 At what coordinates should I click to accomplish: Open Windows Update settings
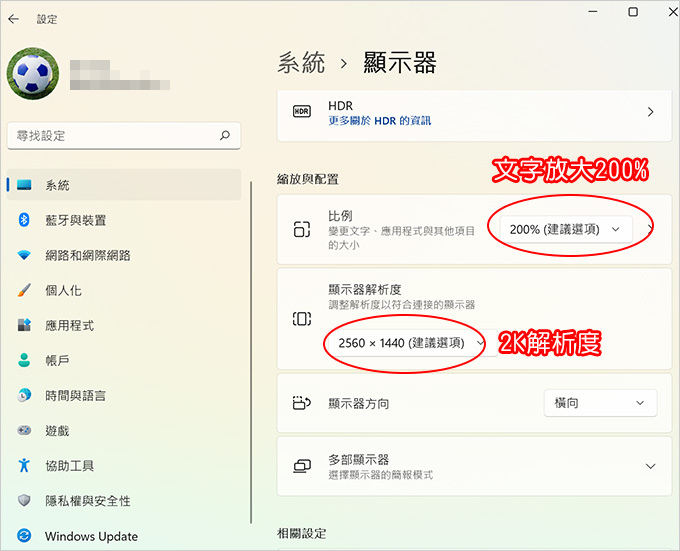(x=124, y=536)
